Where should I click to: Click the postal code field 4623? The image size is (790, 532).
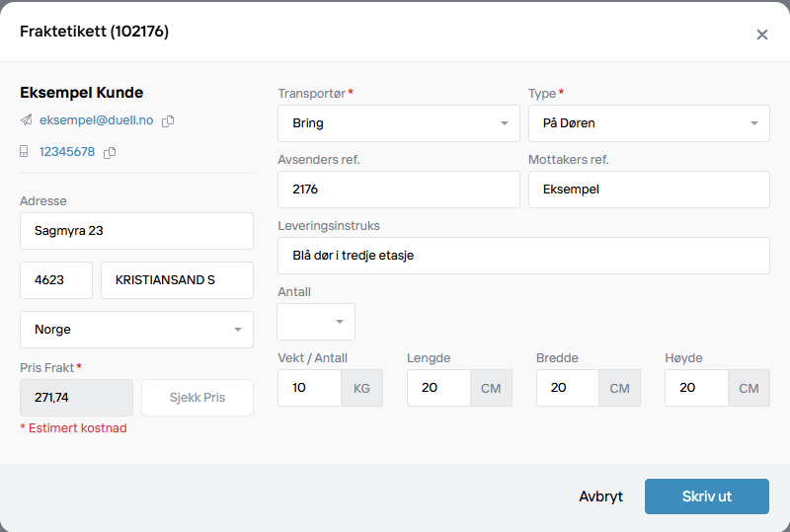coord(56,280)
